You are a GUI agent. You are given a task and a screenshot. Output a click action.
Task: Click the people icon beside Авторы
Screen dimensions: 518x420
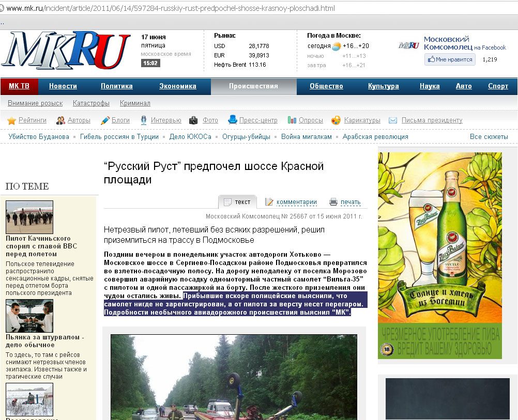[x=60, y=120]
